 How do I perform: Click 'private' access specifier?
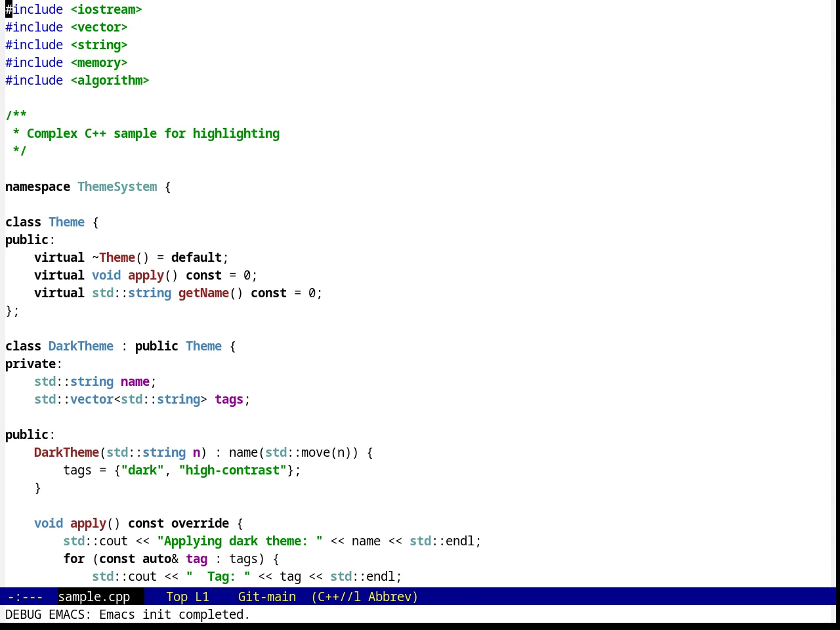click(x=30, y=364)
